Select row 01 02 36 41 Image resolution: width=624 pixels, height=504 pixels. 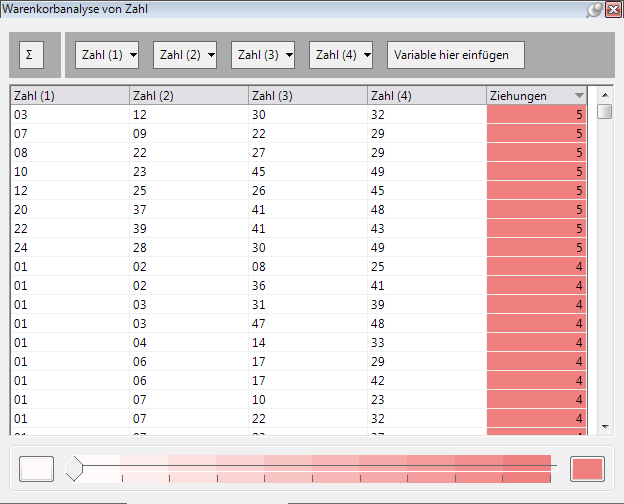298,286
